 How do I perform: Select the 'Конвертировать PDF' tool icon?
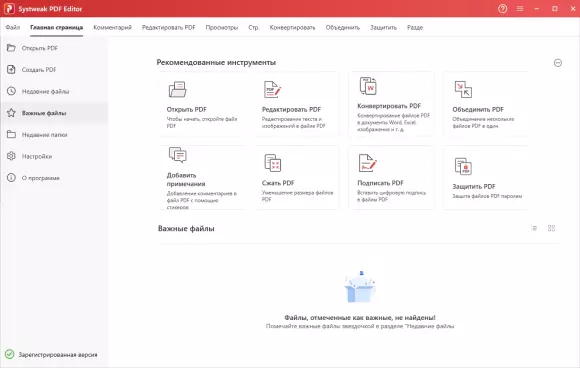(x=368, y=86)
